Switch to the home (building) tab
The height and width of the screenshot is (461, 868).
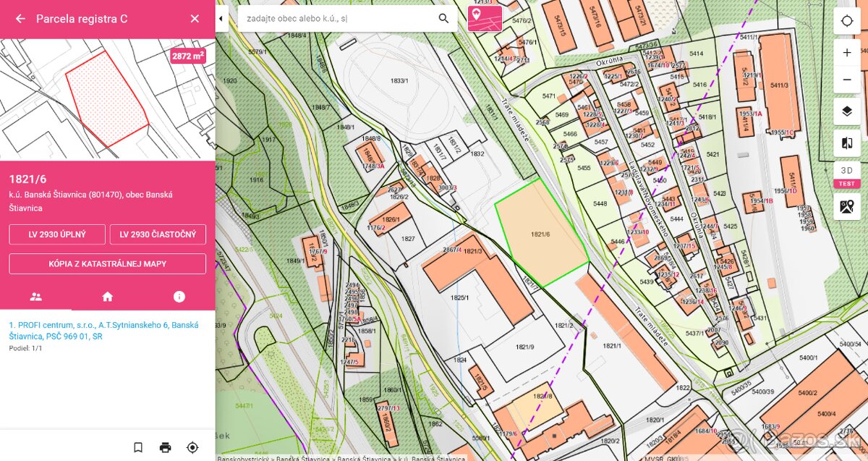(107, 297)
